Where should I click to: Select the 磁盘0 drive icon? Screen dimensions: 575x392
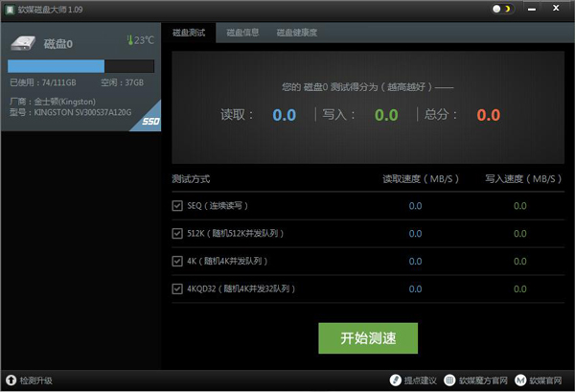point(23,43)
